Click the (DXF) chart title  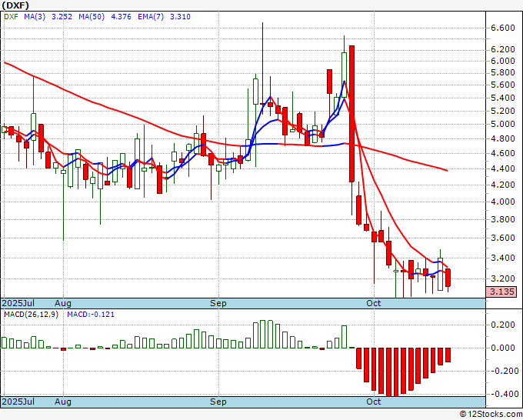(15, 5)
